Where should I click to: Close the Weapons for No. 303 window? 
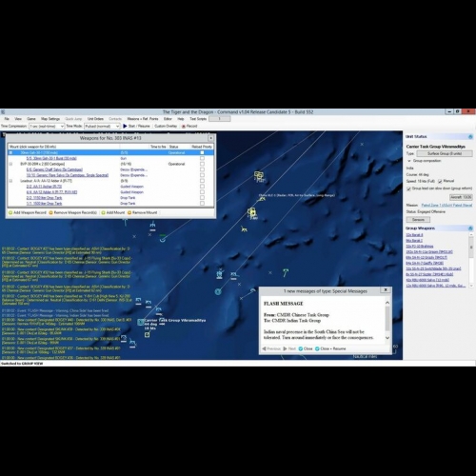[210, 138]
